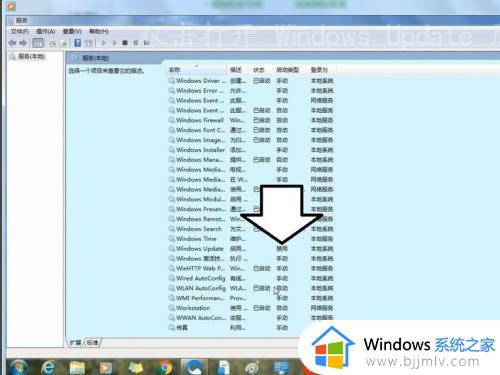Toggle the Action Pane toolbar icon

click(88, 43)
